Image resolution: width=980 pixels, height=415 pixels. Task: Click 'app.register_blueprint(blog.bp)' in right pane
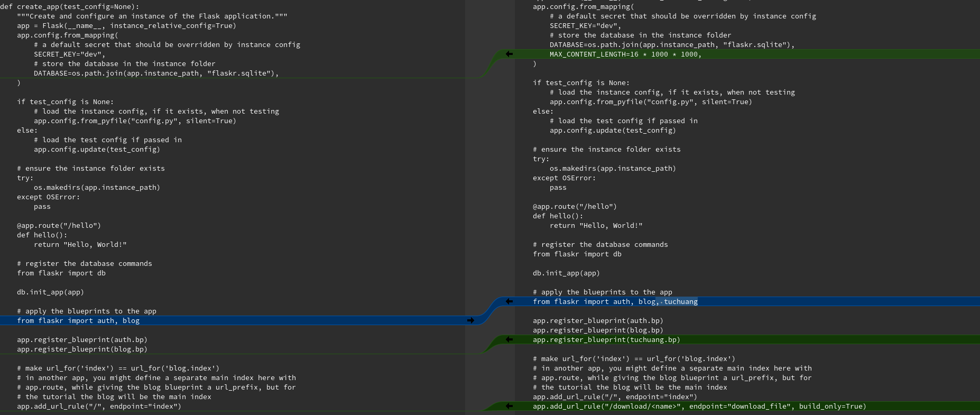point(598,330)
